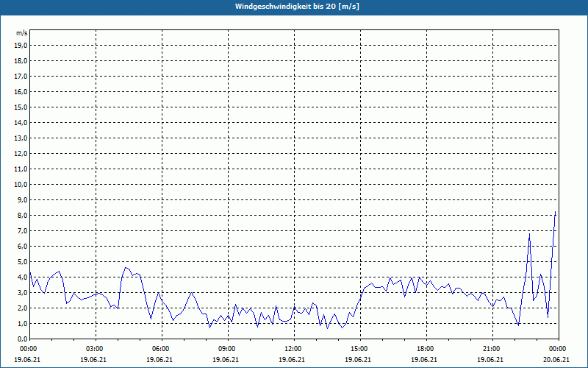Click the '11,0' y-axis value
This screenshot has width=588, height=368.
21,169
